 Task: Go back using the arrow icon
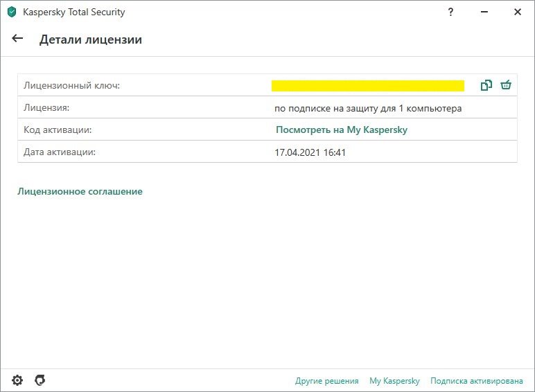coord(17,39)
